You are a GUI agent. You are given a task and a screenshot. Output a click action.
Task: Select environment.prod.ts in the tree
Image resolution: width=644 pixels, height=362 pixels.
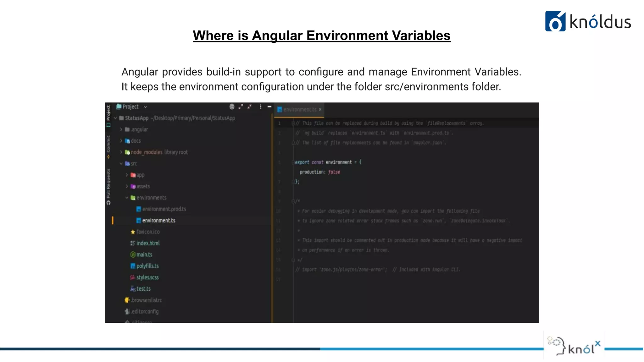coord(164,209)
